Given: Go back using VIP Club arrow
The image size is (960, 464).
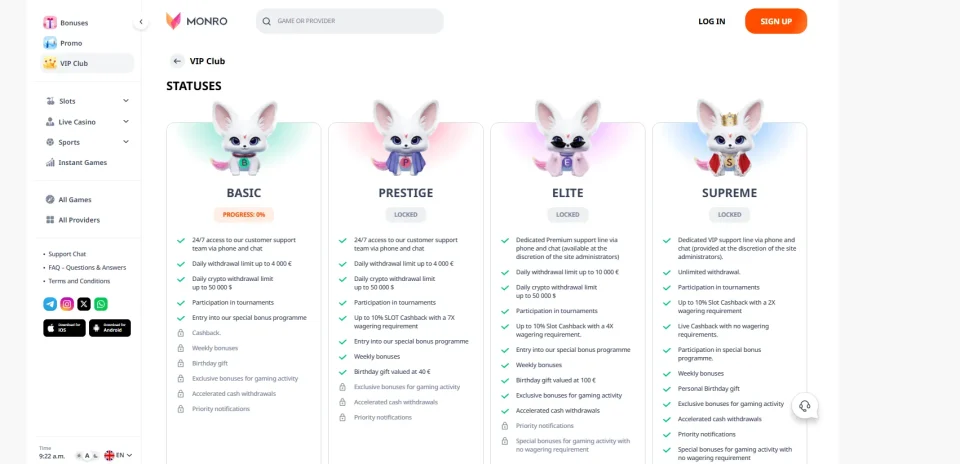Looking at the screenshot, I should [177, 61].
